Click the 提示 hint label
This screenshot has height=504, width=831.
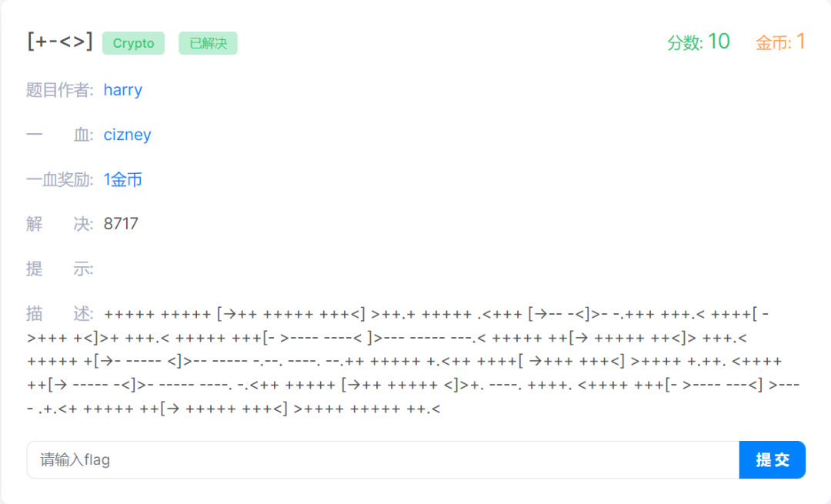tap(60, 269)
